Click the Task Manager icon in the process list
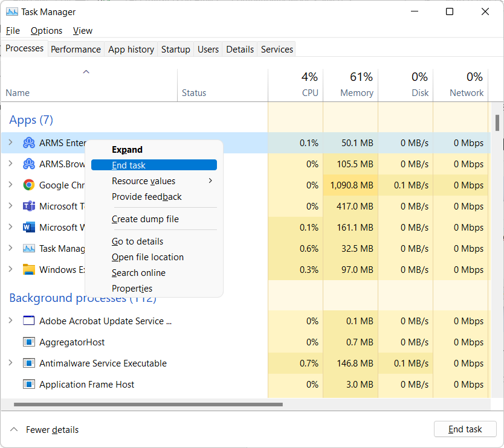The width and height of the screenshot is (504, 448). (x=28, y=248)
